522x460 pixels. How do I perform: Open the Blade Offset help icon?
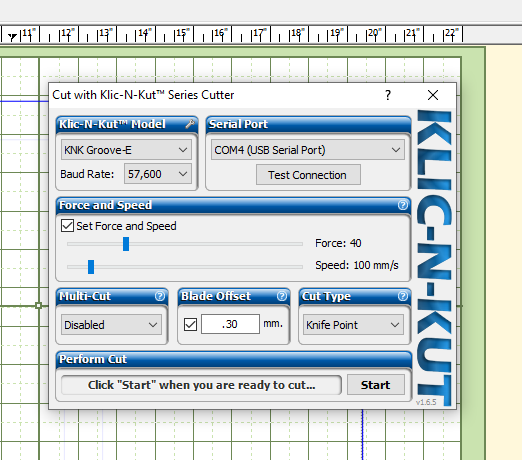(x=282, y=296)
